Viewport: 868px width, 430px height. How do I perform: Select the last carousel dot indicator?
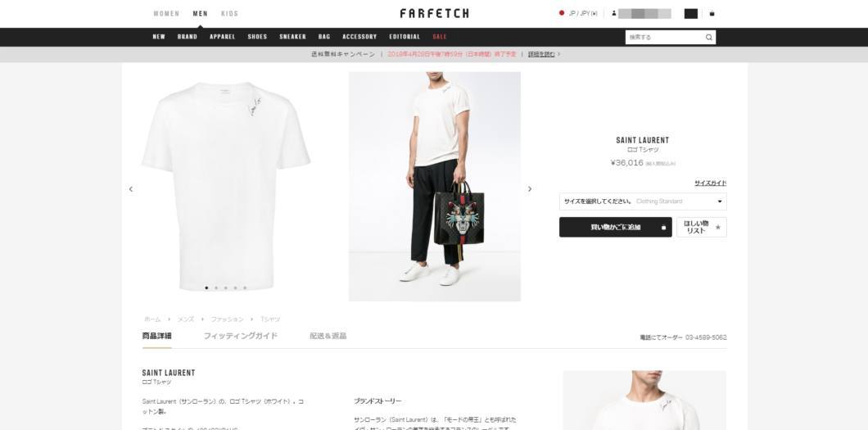[x=245, y=287]
